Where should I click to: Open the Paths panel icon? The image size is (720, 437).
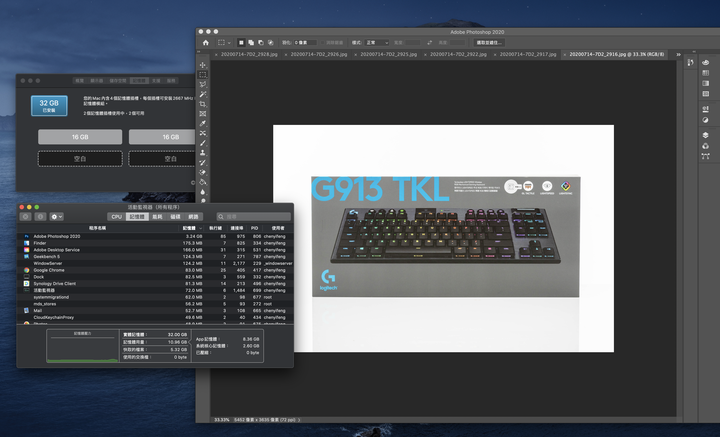[706, 156]
